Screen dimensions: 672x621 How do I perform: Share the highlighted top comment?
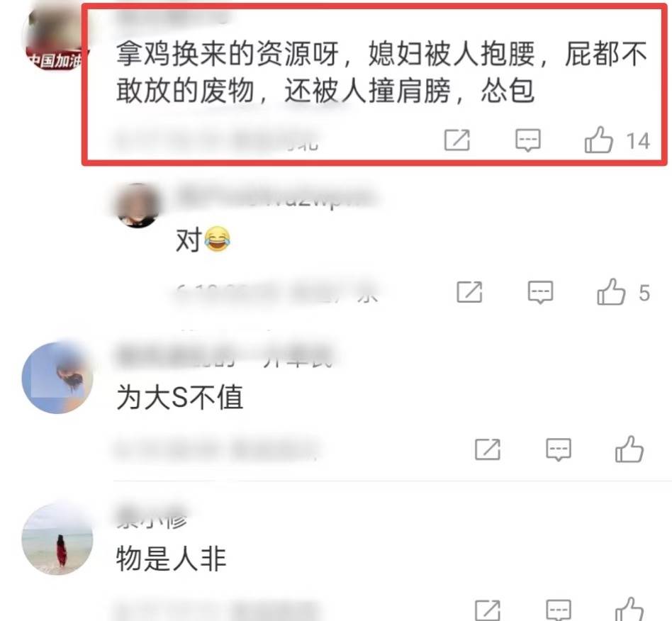tap(457, 140)
